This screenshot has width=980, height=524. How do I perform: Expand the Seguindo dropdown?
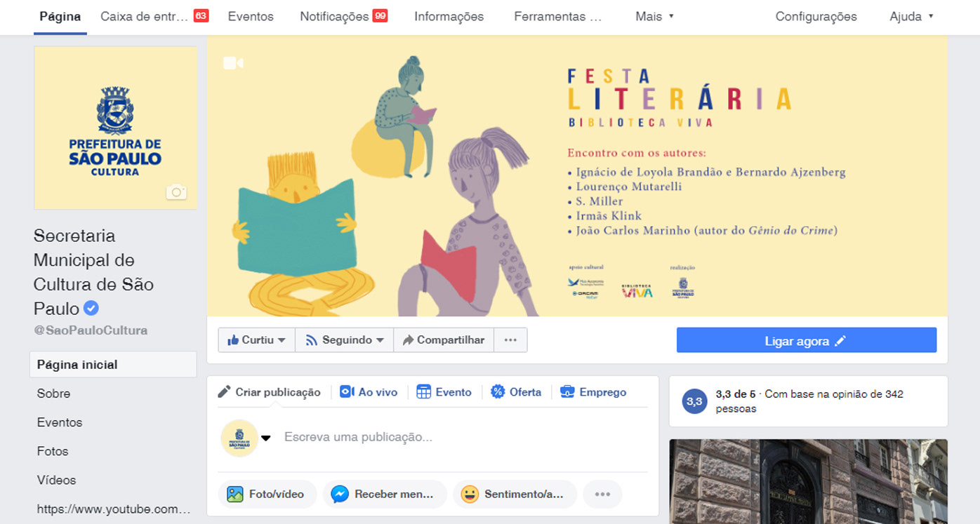[x=344, y=340]
